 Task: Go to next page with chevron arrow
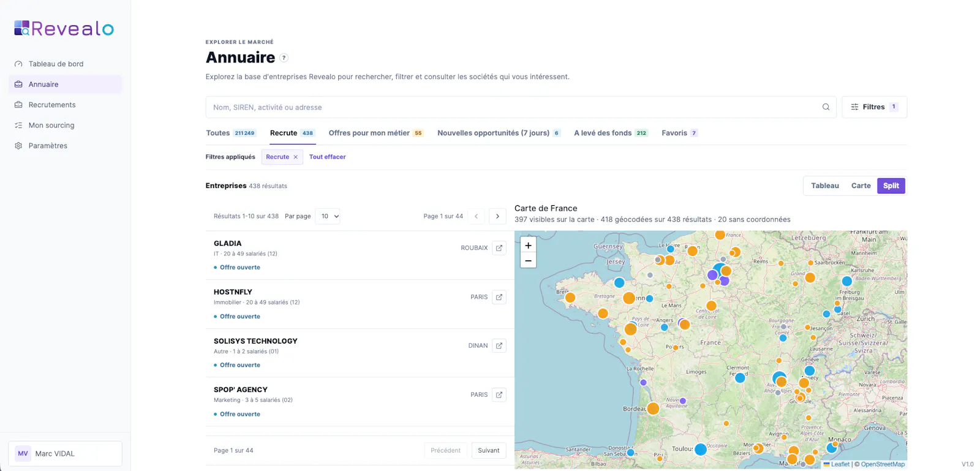497,216
